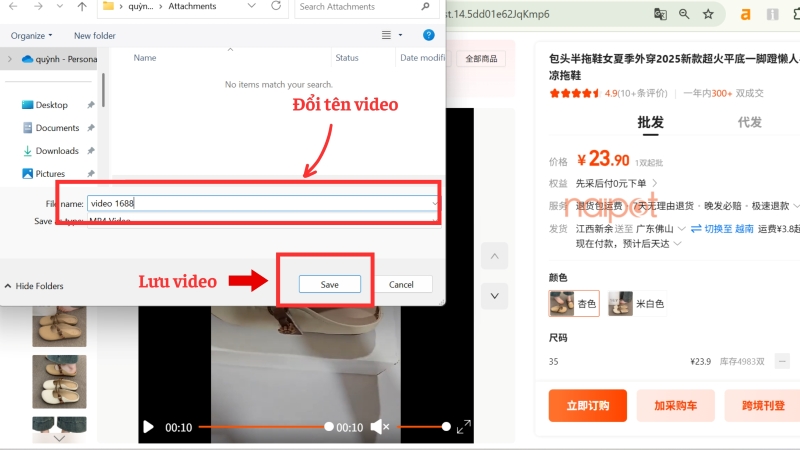Click the 加采购车 button
The image size is (800, 450).
click(x=676, y=406)
